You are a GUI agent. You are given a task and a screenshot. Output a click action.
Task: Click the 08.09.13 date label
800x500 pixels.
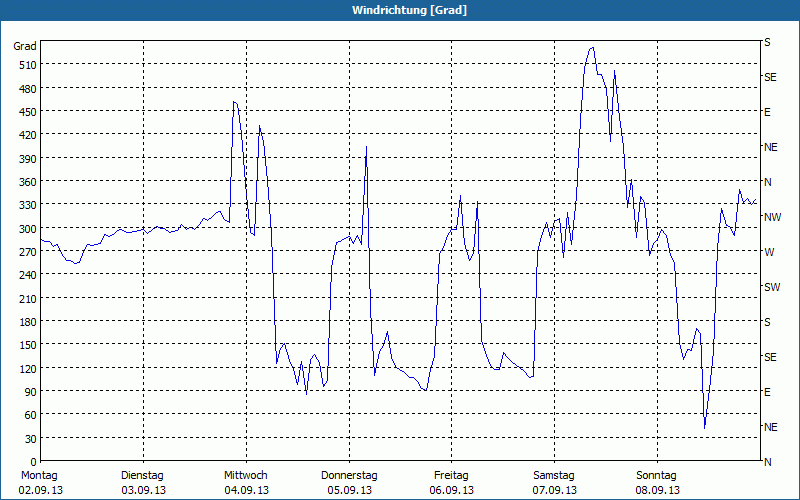pyautogui.click(x=658, y=490)
